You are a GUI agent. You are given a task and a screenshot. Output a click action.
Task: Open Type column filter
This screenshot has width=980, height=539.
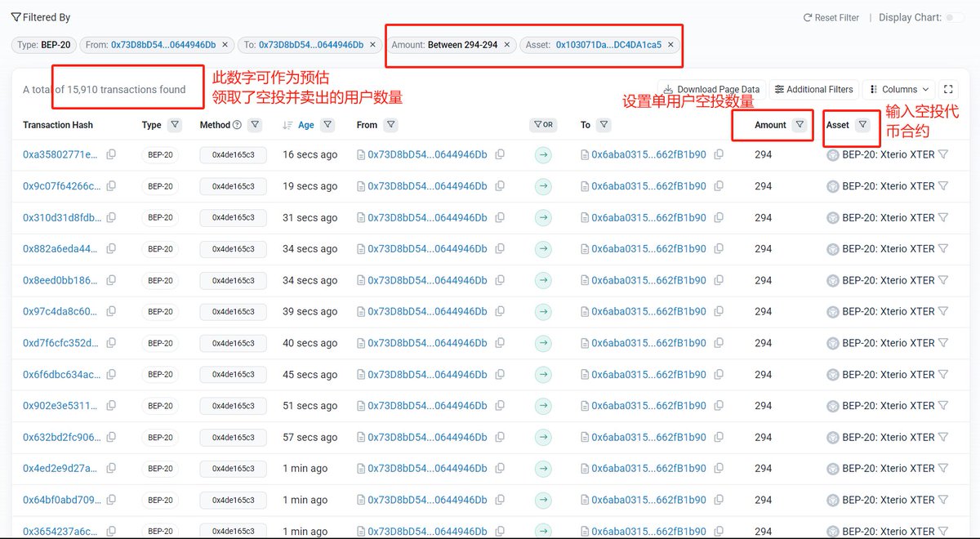point(175,125)
